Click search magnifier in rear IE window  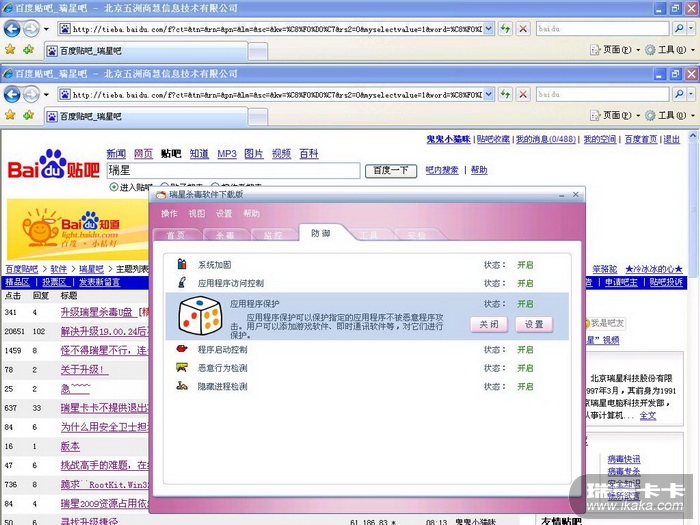679,29
